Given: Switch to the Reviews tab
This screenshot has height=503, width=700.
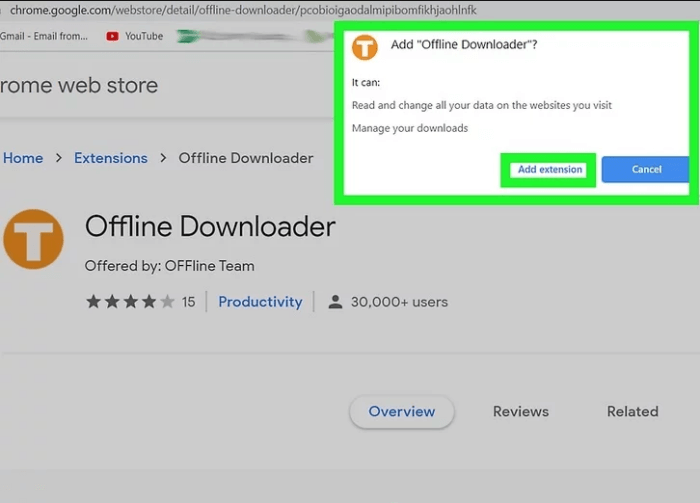Looking at the screenshot, I should (521, 411).
